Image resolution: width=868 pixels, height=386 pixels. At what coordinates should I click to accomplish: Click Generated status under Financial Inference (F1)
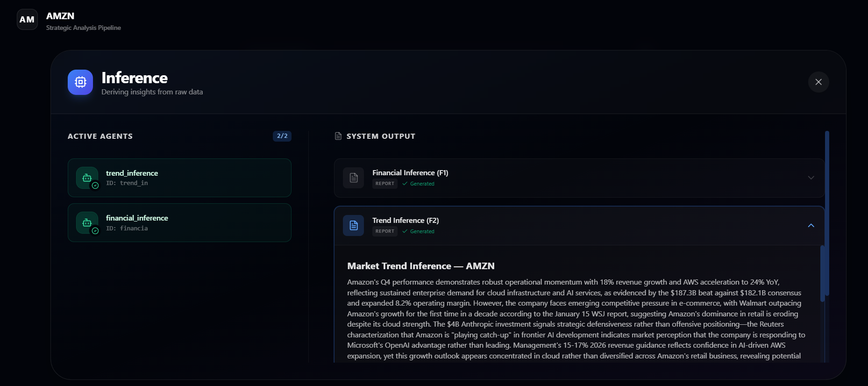(418, 184)
